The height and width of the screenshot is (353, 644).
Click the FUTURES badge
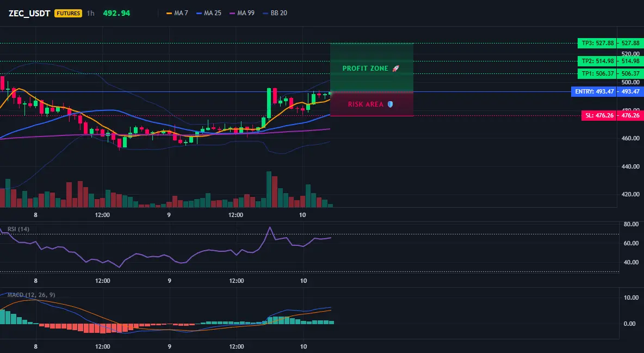[x=68, y=13]
